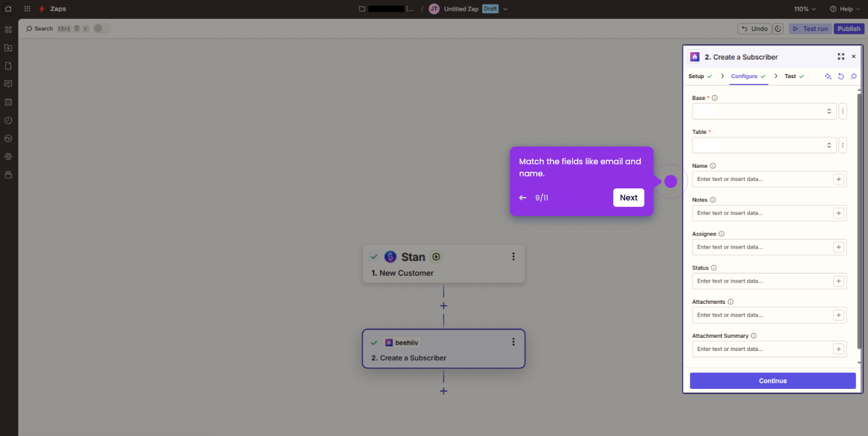Click the Search magnifier in the editor toolbar
868x436 pixels.
point(29,28)
